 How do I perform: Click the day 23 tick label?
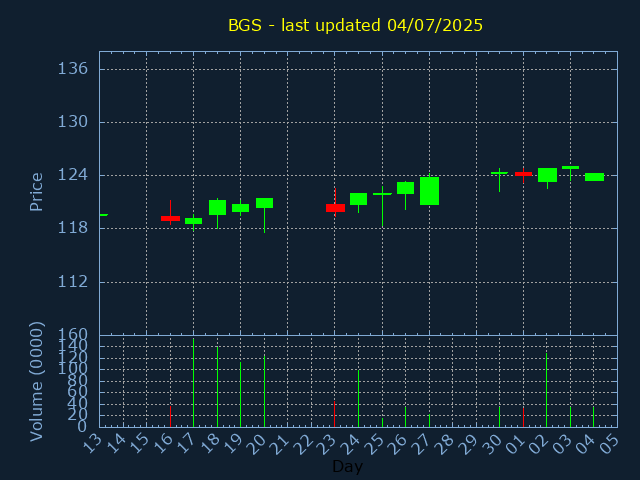(328, 444)
